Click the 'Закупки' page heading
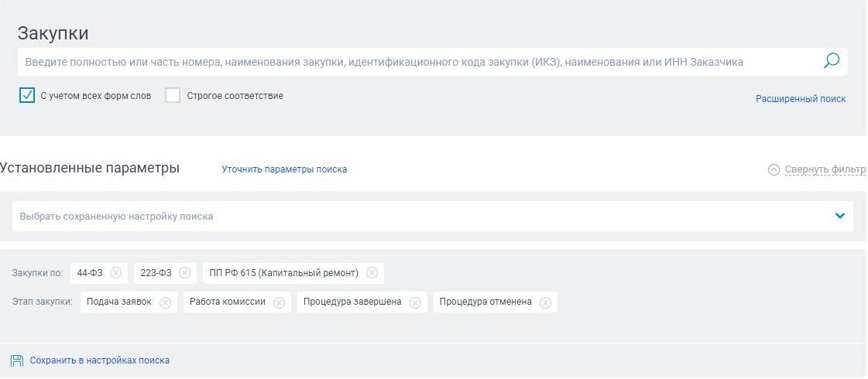Viewport: 868px width, 379px height. click(x=53, y=33)
